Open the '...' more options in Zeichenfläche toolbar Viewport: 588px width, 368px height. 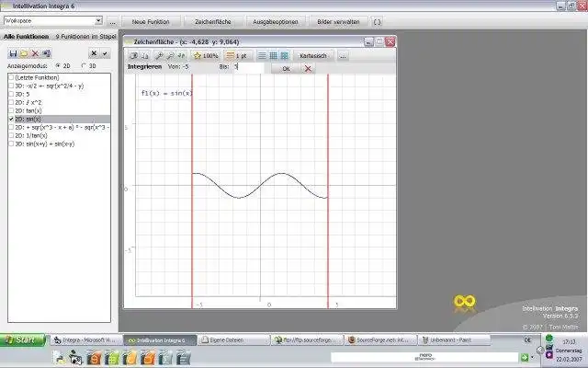(343, 56)
